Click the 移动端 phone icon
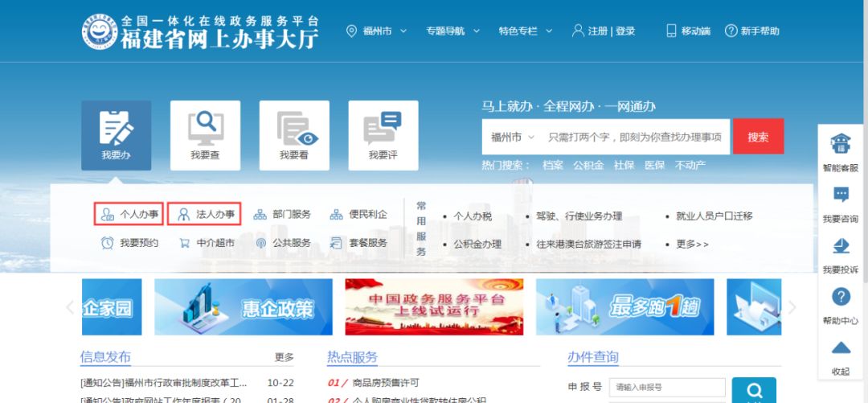 (671, 31)
